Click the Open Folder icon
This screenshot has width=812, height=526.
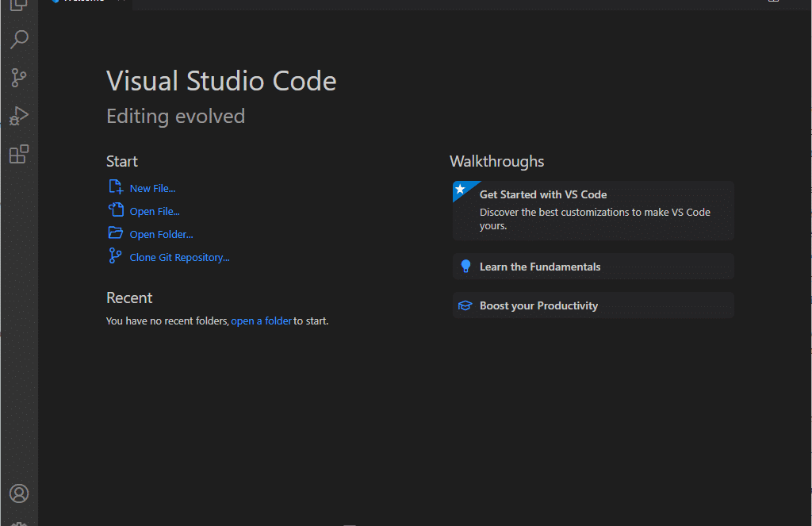(x=116, y=232)
